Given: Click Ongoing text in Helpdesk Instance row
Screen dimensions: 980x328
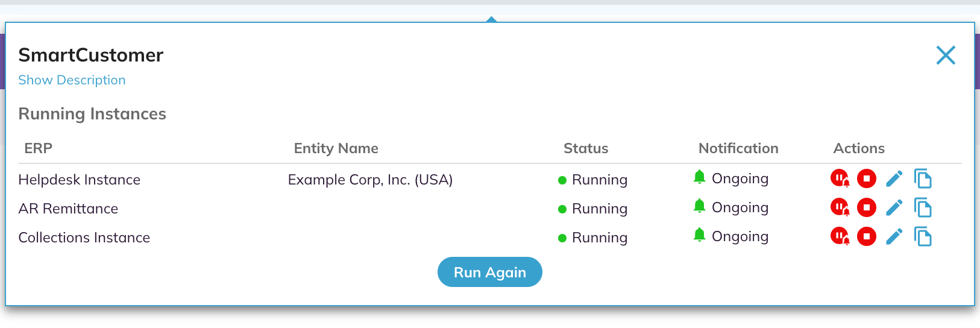Looking at the screenshot, I should [x=740, y=178].
